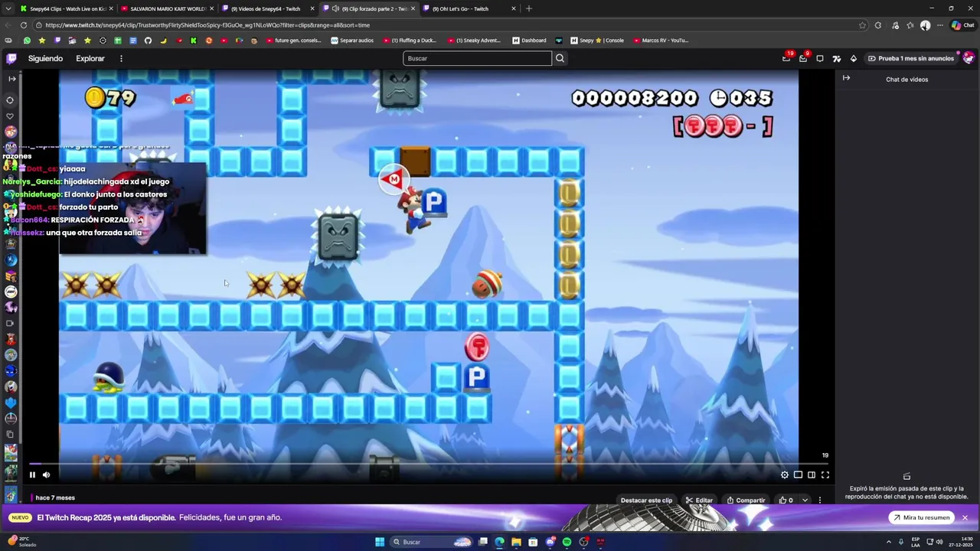Image resolution: width=980 pixels, height=551 pixels.
Task: Mute the Clip forzado parte 2 tab
Action: coord(335,8)
